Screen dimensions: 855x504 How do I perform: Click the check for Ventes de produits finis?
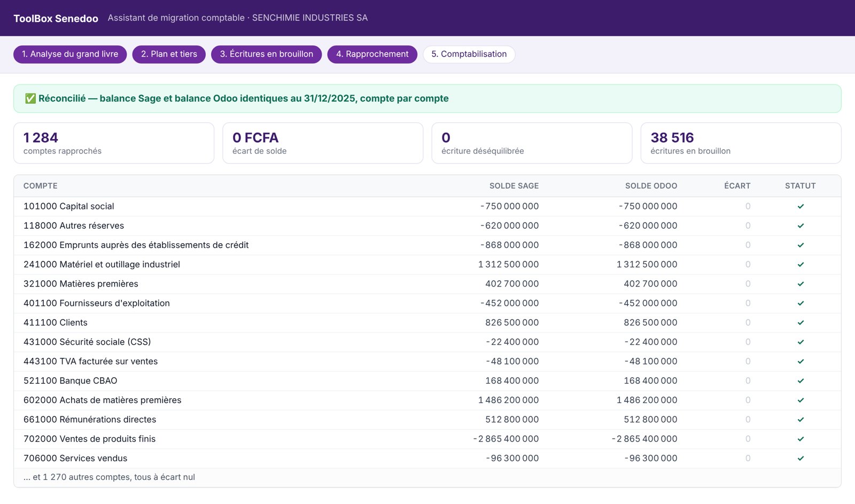pos(800,439)
